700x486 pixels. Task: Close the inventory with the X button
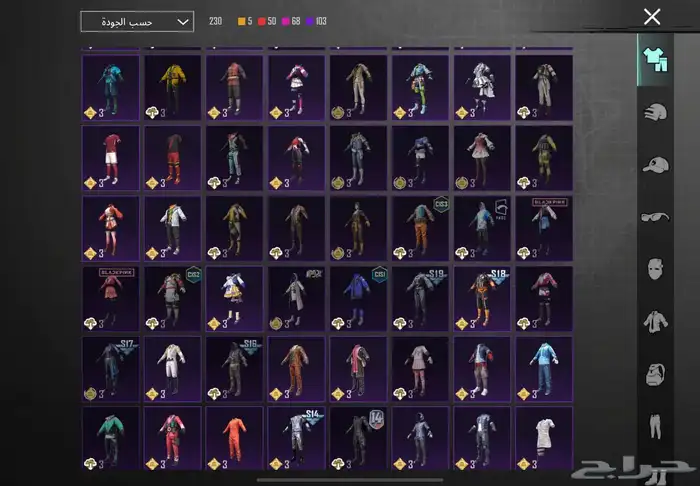coord(652,16)
